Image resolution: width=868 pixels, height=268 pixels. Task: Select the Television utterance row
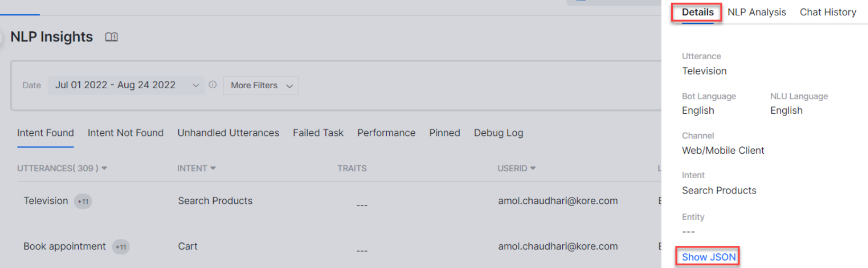[46, 201]
